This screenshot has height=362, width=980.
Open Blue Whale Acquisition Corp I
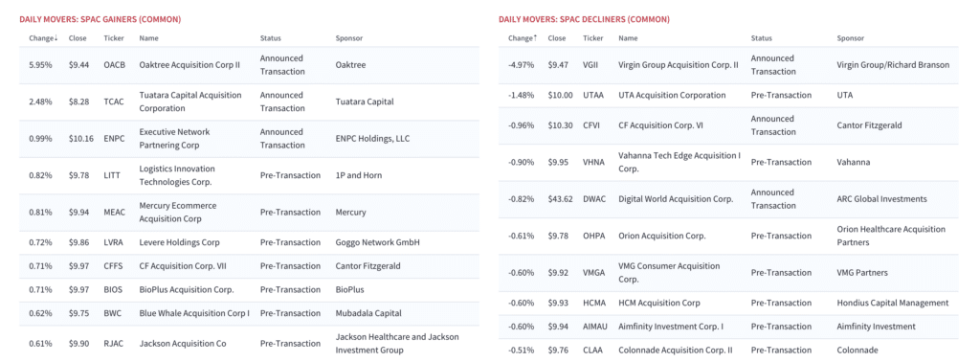pyautogui.click(x=249, y=314)
